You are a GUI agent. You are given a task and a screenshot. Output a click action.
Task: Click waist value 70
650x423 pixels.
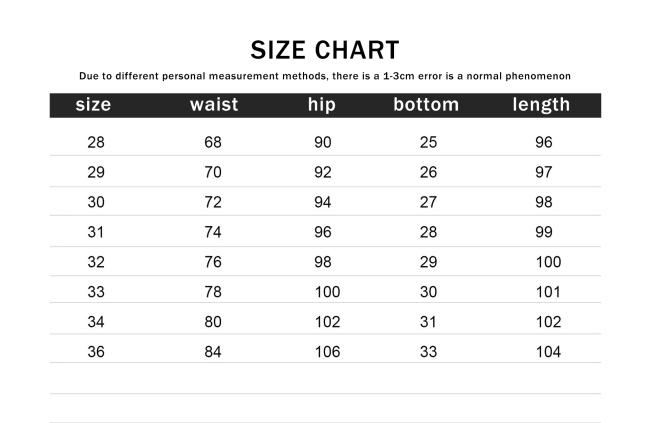213,172
